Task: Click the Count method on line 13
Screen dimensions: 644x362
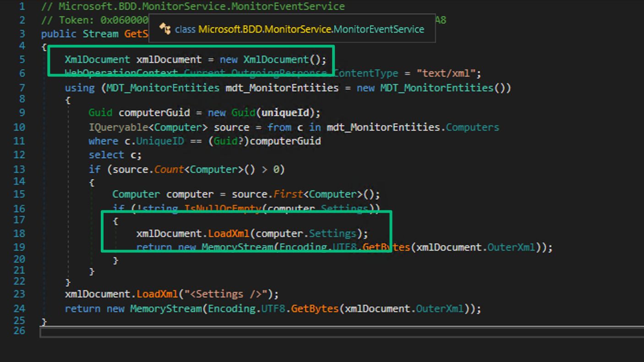Action: 169,170
